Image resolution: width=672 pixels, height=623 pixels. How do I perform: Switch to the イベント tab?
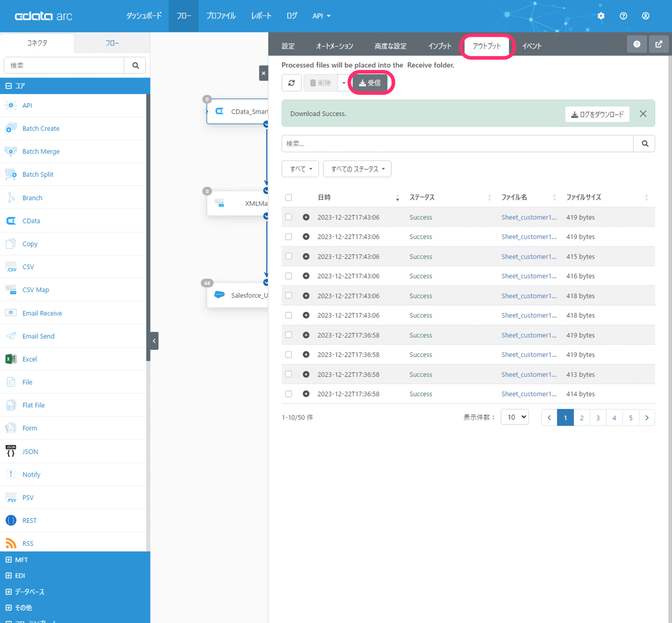(x=532, y=46)
